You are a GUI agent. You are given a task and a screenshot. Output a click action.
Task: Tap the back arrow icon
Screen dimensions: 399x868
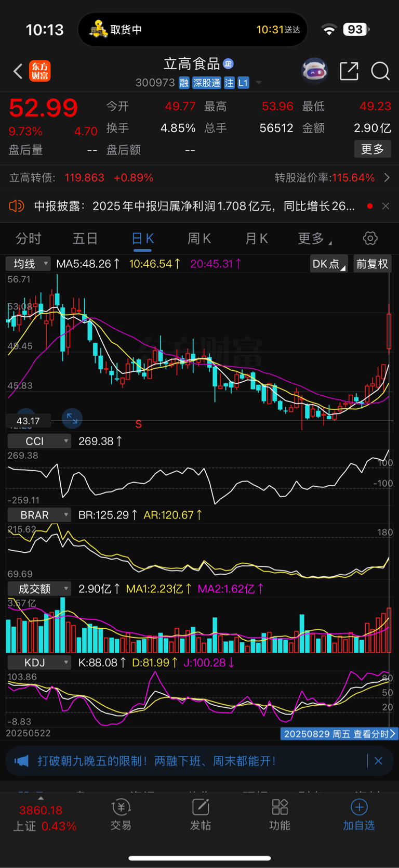pos(18,71)
